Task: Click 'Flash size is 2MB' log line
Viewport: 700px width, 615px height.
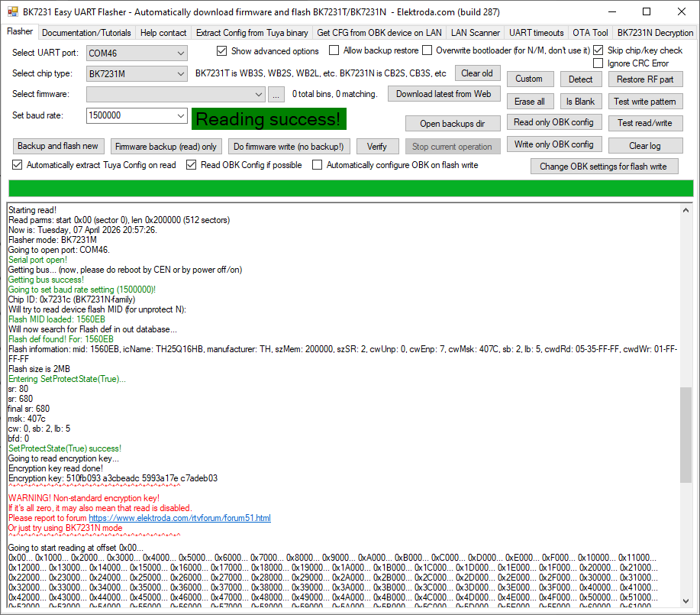Action: click(x=39, y=369)
